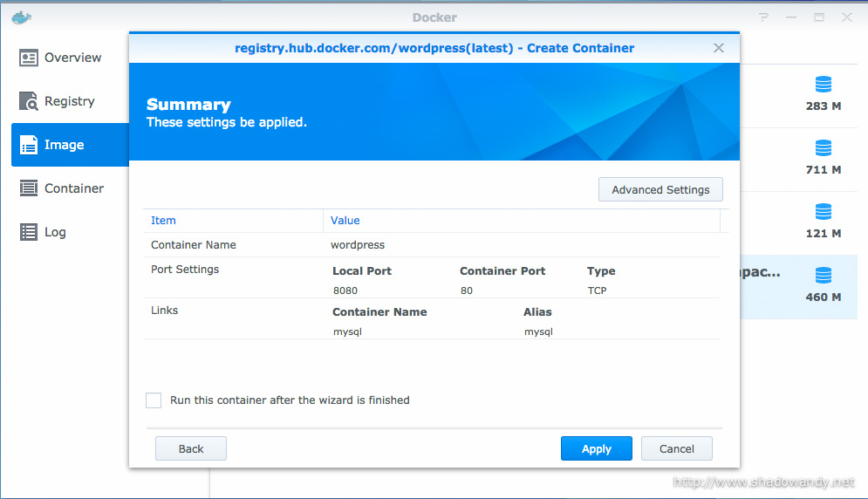Go to the Registry tab

coord(69,101)
